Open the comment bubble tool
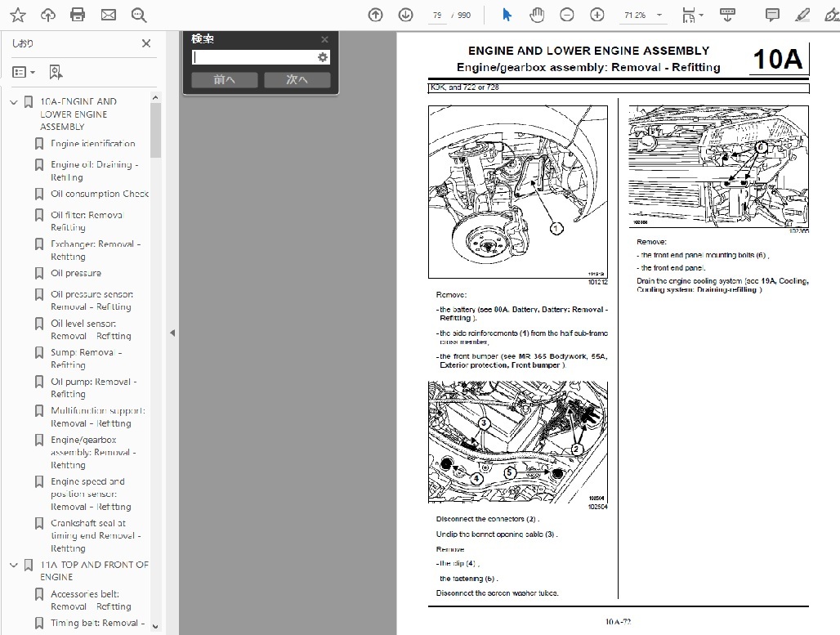This screenshot has height=635, width=840. point(772,15)
